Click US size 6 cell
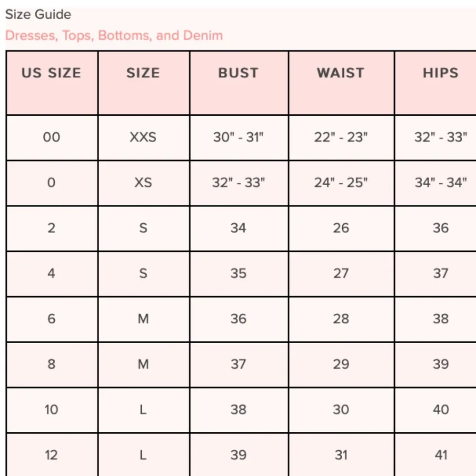 [x=51, y=319]
